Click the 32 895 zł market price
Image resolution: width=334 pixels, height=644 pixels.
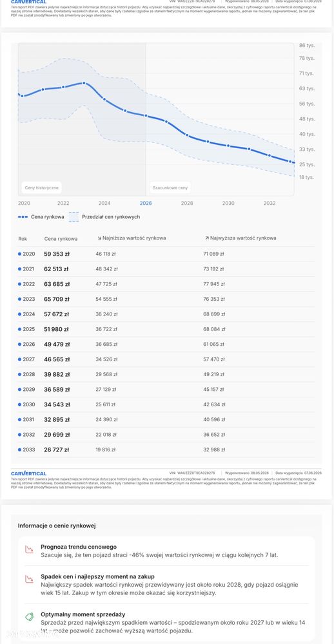coord(57,419)
